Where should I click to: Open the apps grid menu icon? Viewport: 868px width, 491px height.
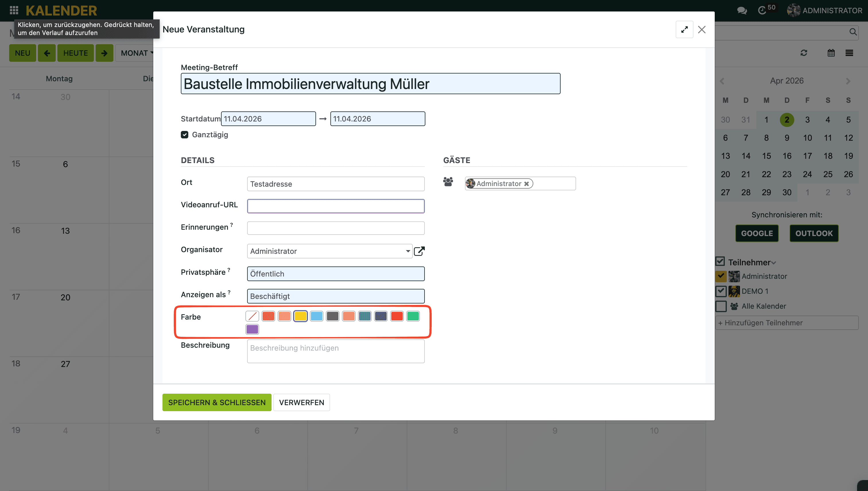14,10
